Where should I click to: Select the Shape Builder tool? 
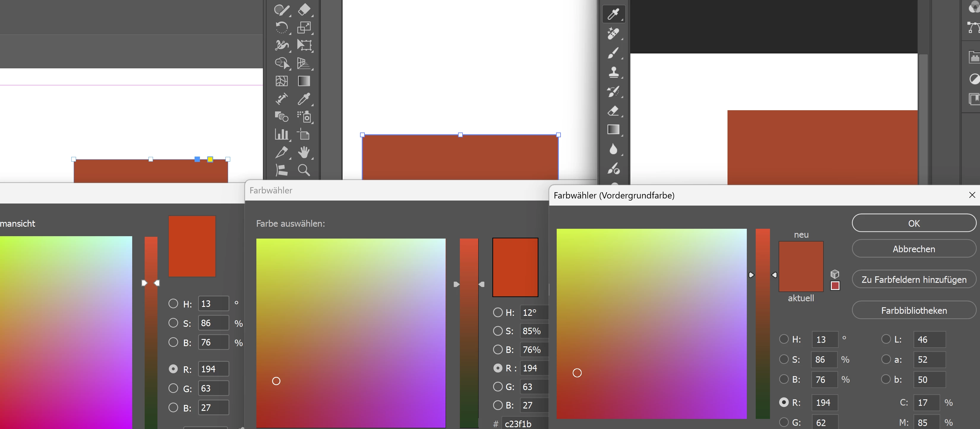(282, 63)
